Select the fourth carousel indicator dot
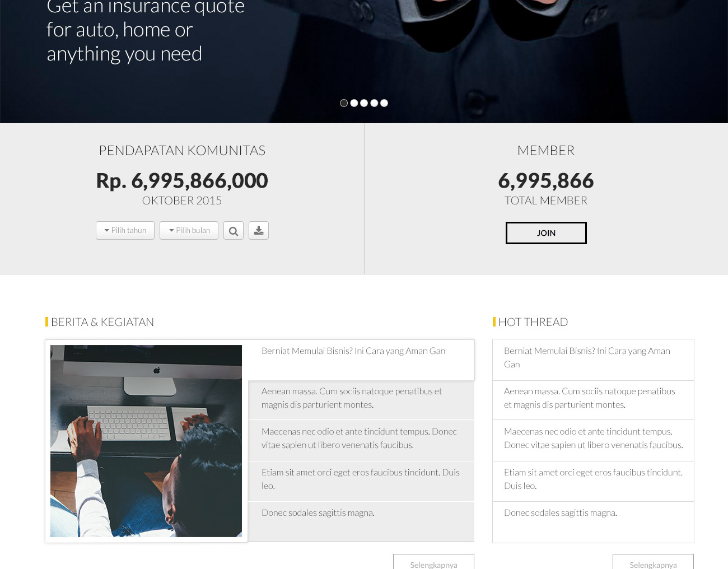Viewport: 728px width, 569px height. [x=374, y=103]
